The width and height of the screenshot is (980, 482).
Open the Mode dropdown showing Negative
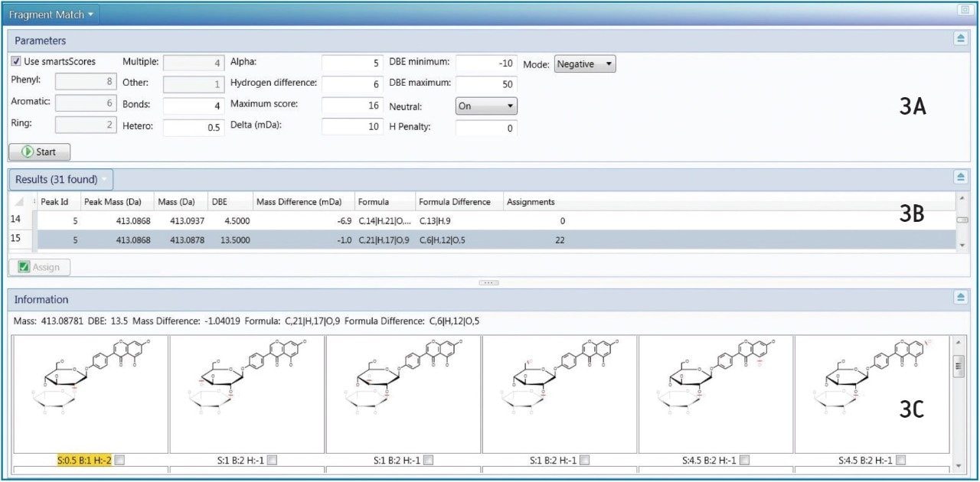pos(585,64)
